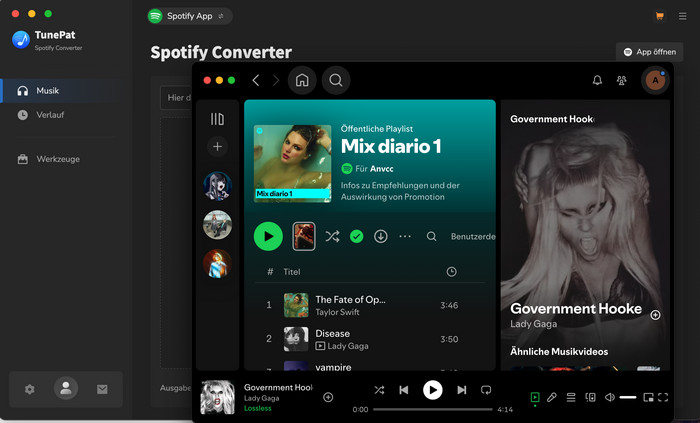Open Lady Gaga link under Disease
Viewport: 700px width, 423px height.
(x=348, y=346)
